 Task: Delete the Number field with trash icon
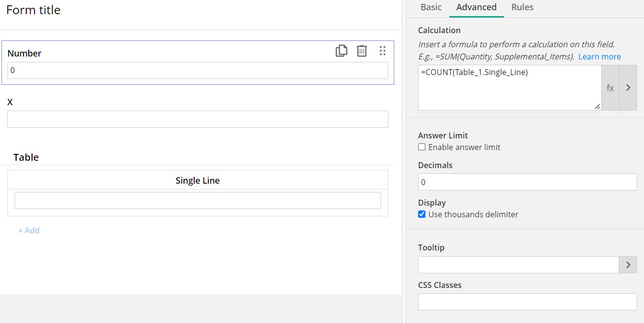362,51
